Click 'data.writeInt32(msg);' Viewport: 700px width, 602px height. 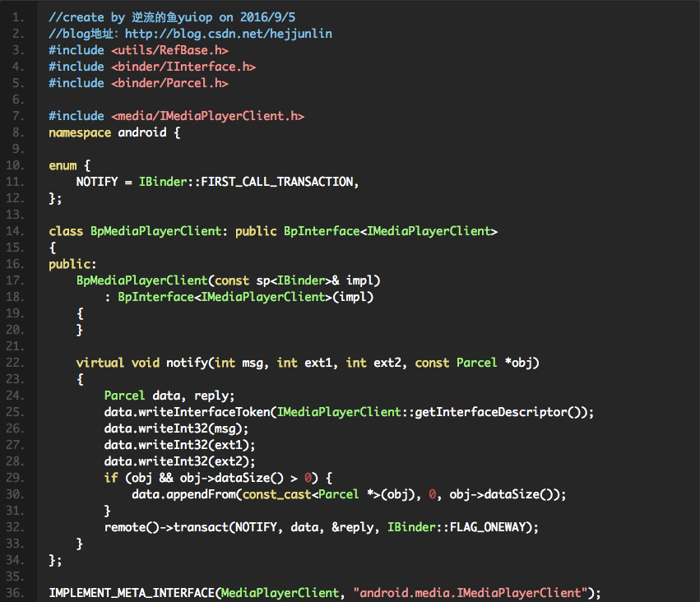click(176, 428)
